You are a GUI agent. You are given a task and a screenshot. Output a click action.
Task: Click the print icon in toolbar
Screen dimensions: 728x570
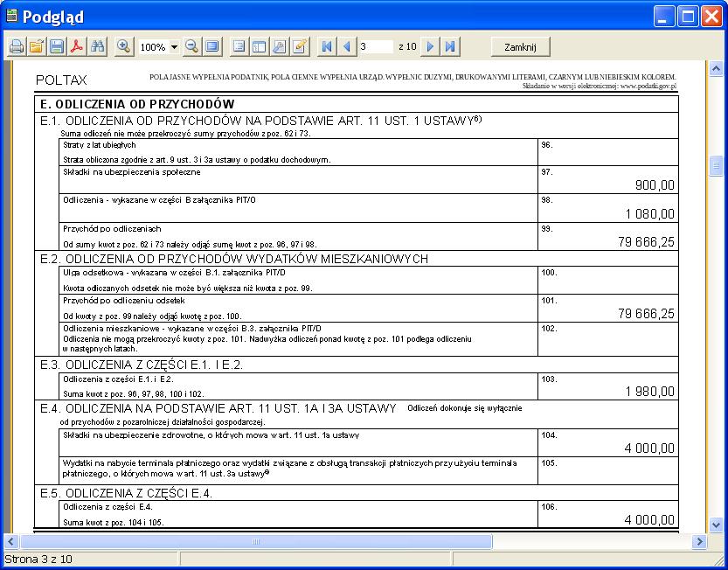[17, 46]
